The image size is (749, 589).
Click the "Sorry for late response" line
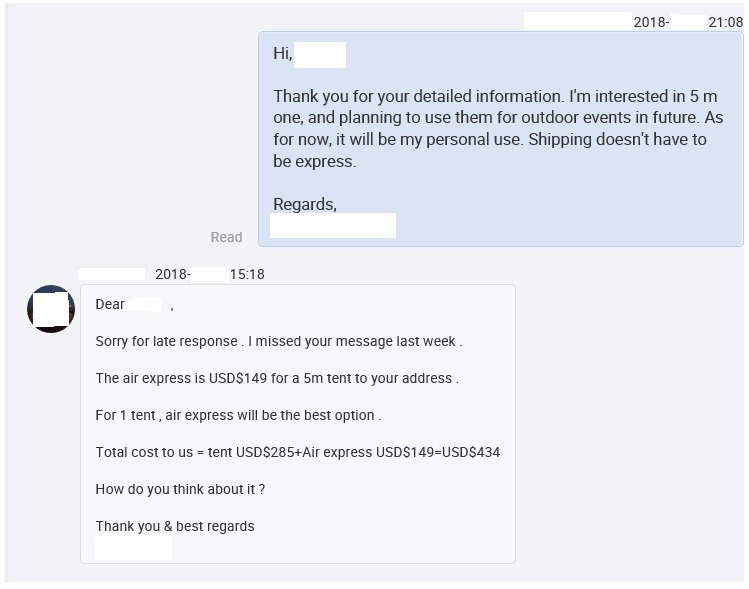point(278,341)
